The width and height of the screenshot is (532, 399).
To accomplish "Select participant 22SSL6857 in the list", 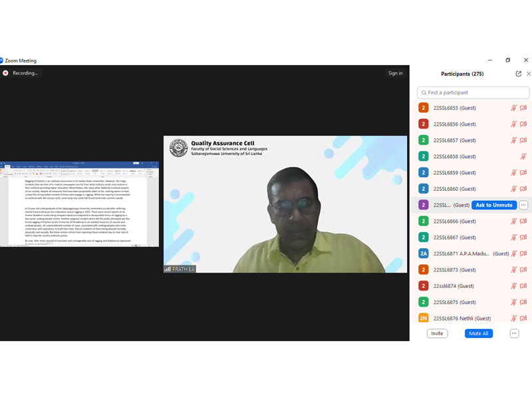I will (455, 140).
